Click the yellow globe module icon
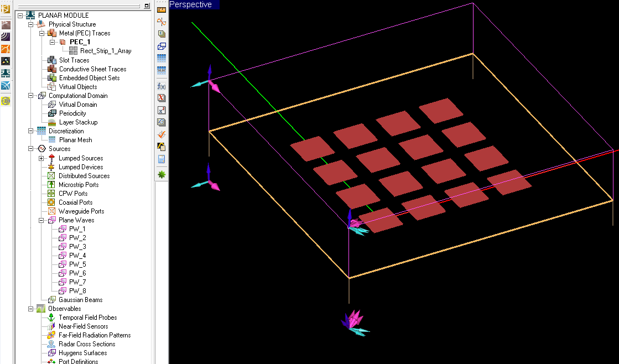Screen dimensions: 619x364 click(x=6, y=101)
